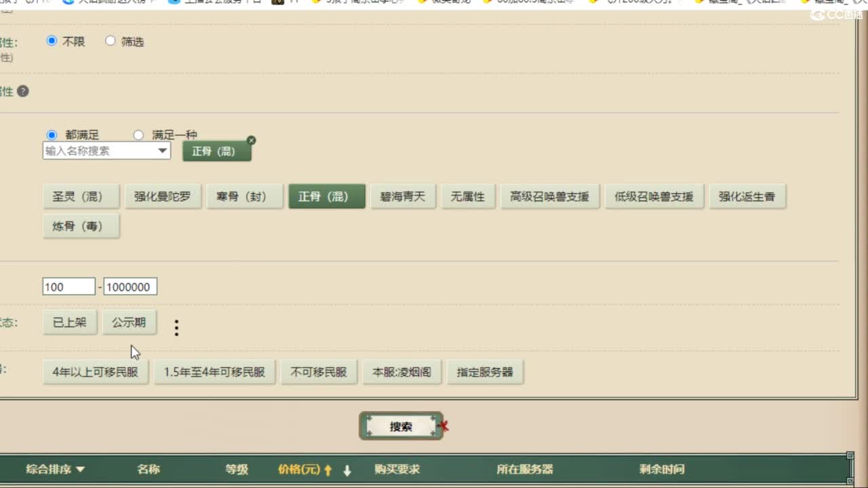Sort by 价格(元) column header

299,469
